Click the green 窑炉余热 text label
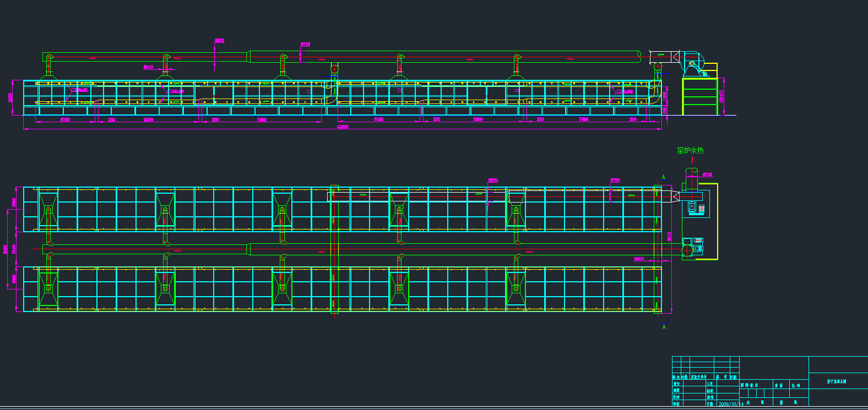This screenshot has height=410, width=868. [690, 150]
